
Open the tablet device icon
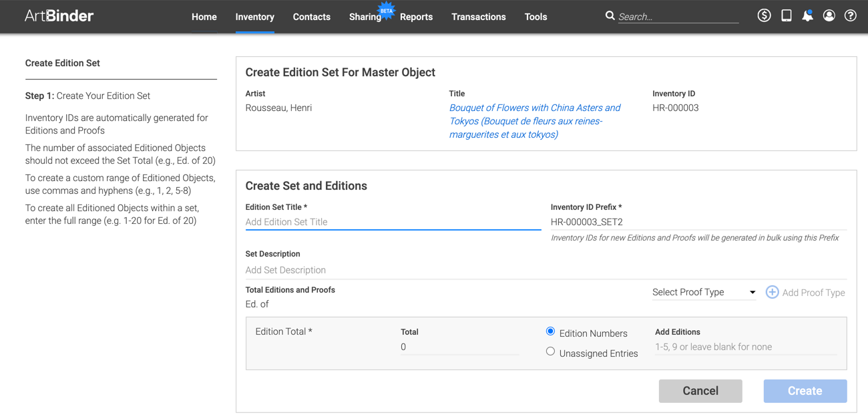click(787, 15)
